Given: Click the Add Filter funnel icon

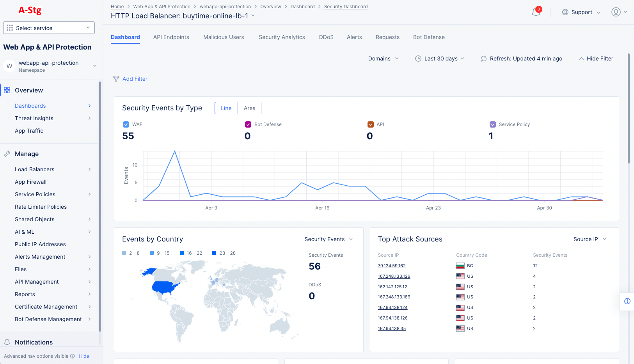Looking at the screenshot, I should (x=116, y=79).
